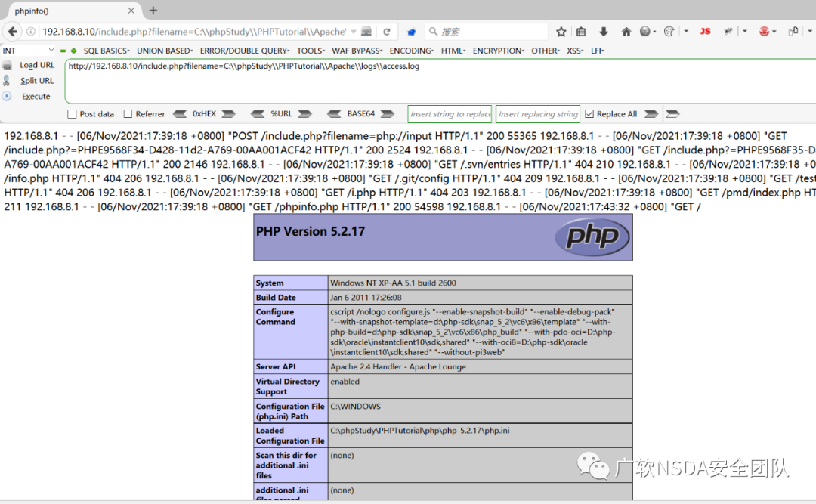Expand the dropdown arrow at toolbar far right

[810, 32]
